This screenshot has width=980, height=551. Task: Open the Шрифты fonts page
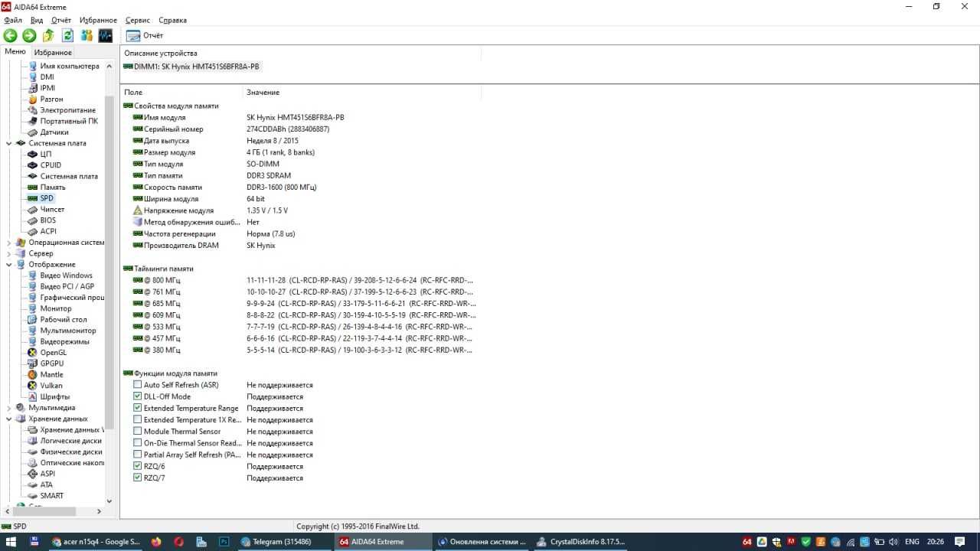tap(55, 396)
